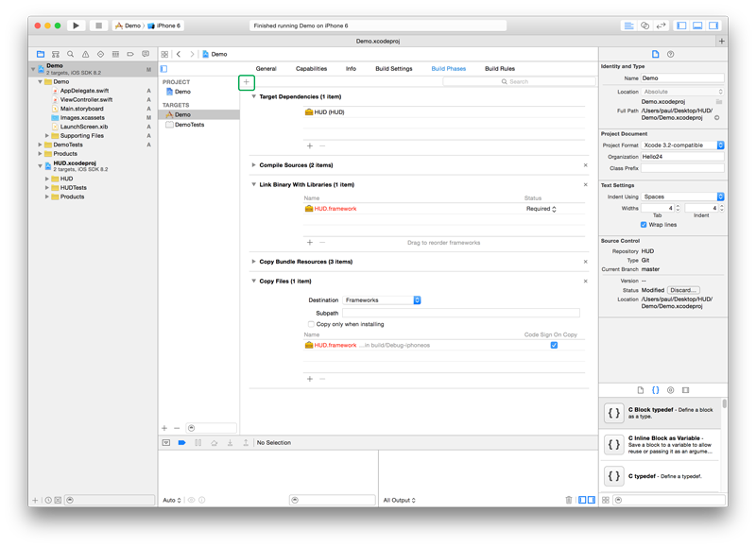Show the Media library

[686, 390]
